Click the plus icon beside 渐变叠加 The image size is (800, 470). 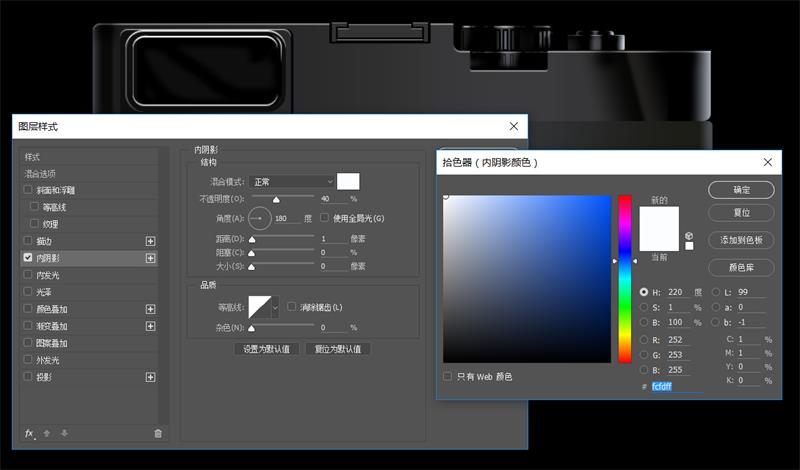point(151,326)
